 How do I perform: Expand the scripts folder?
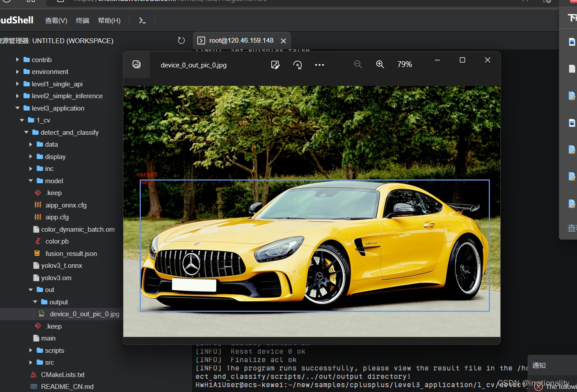54,350
